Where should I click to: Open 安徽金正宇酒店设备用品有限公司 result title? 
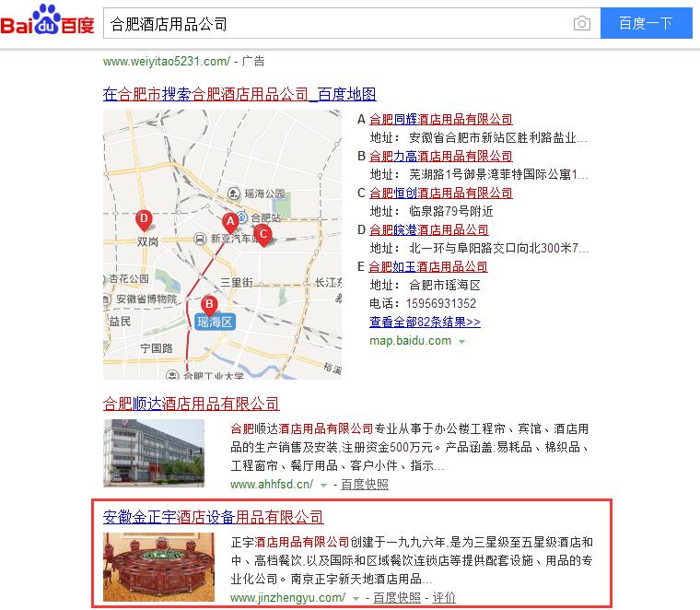pyautogui.click(x=214, y=517)
